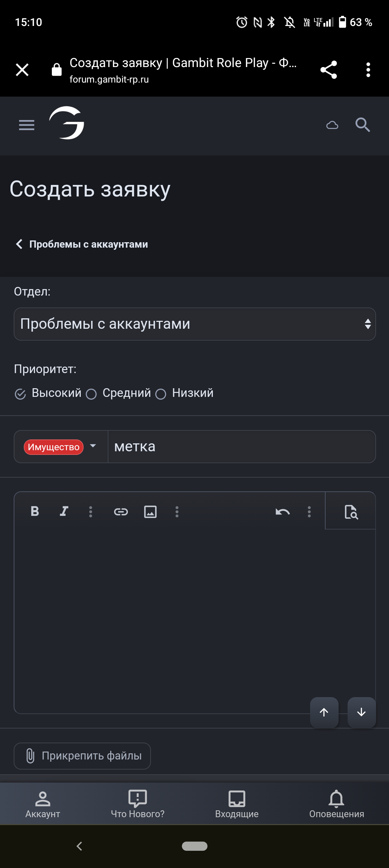Open the editor preview icon
389x868 pixels.
click(x=351, y=511)
